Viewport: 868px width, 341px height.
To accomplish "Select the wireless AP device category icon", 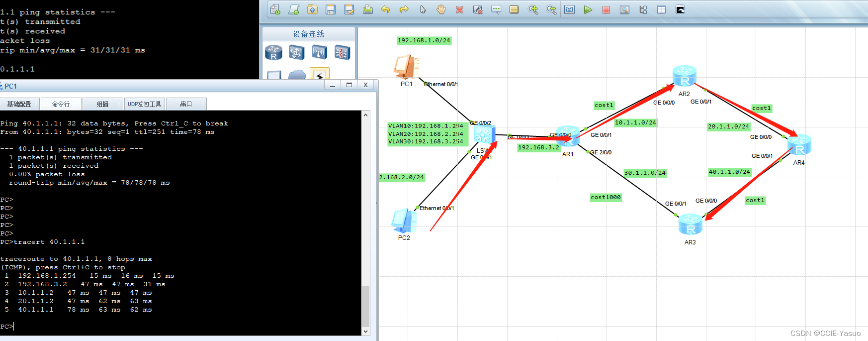I will click(319, 52).
